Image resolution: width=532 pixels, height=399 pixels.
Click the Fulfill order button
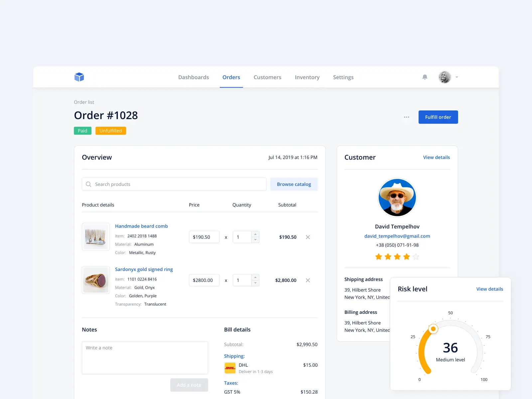(438, 117)
